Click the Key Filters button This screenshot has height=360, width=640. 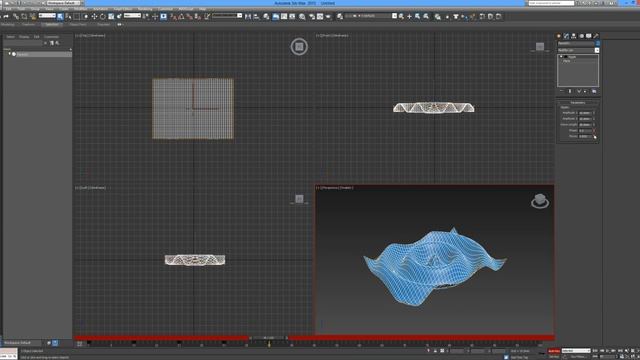(x=578, y=357)
